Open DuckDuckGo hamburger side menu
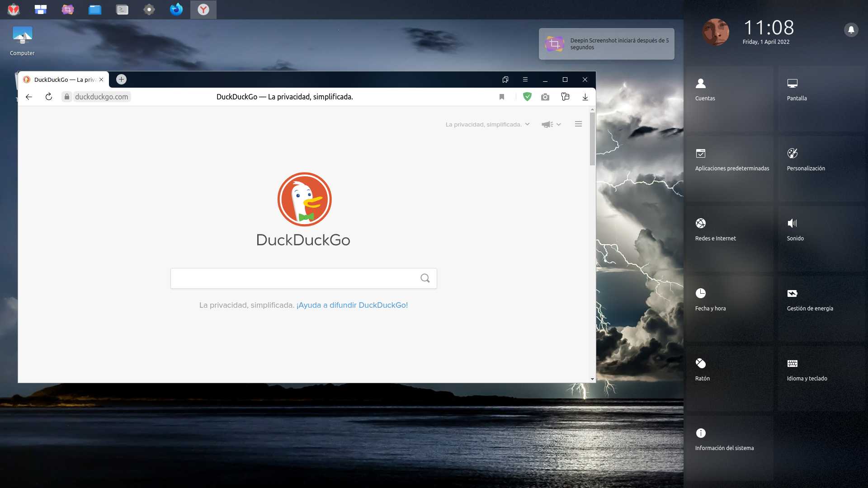 tap(578, 124)
